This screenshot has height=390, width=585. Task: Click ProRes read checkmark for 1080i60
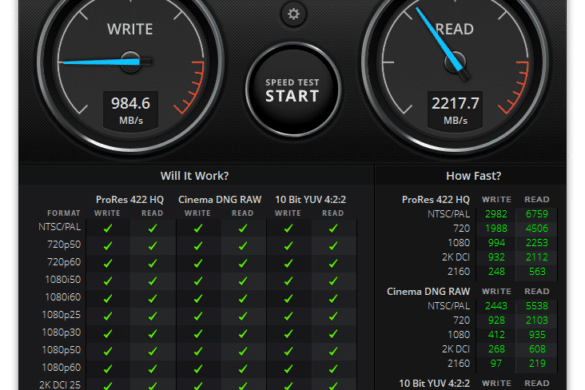click(x=152, y=298)
